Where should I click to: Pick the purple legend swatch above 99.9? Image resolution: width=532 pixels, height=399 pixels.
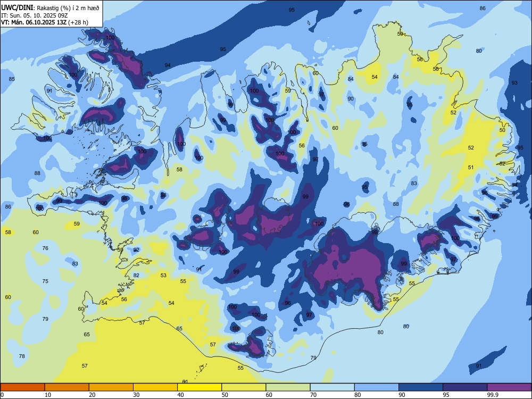pos(509,387)
